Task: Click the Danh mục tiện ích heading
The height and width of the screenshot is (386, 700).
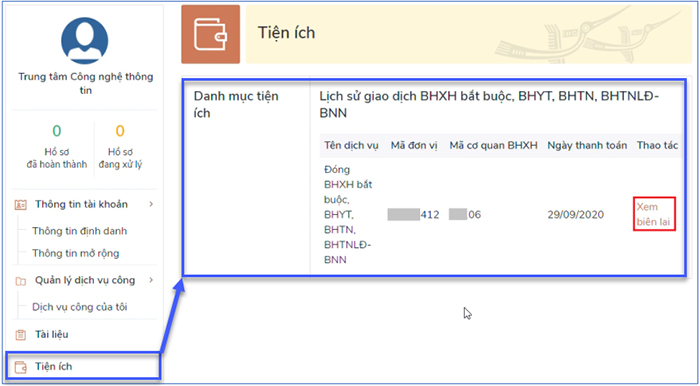Action: click(236, 104)
